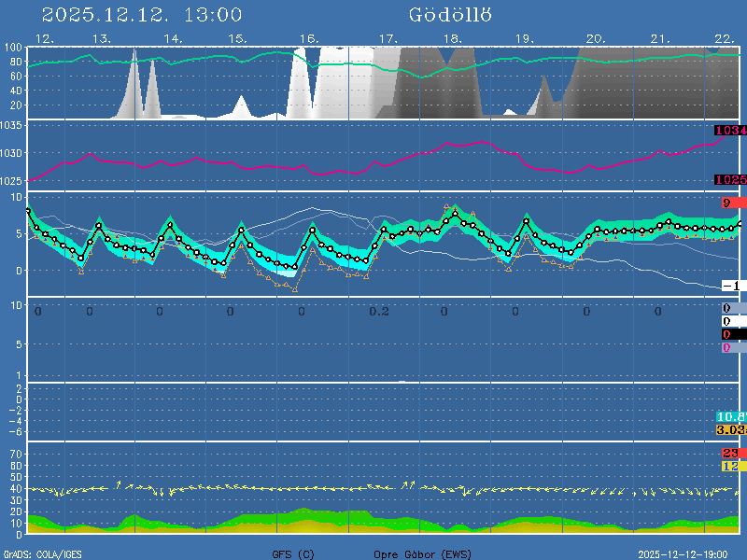Click day 13. on the date axis
The width and height of the screenshot is (747, 560).
click(101, 38)
